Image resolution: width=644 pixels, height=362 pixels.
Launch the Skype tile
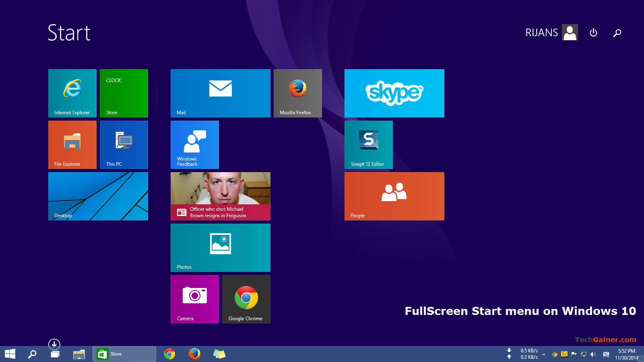coord(394,93)
